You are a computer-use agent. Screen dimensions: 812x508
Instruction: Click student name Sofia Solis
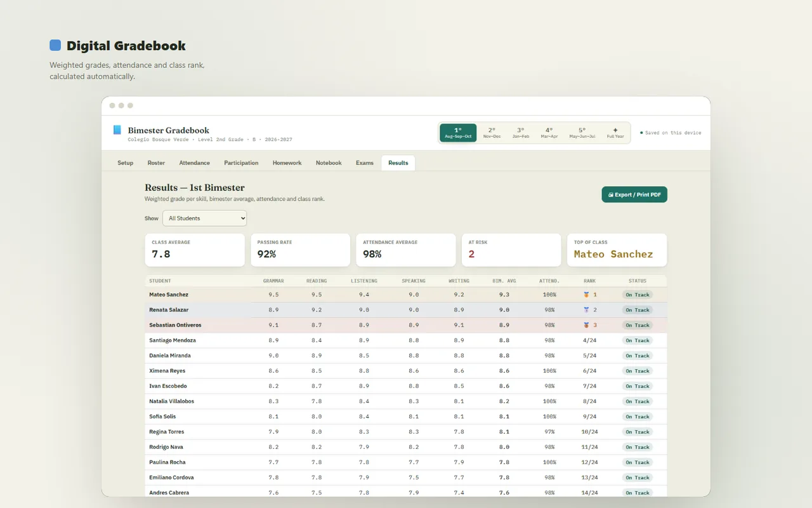[162, 417]
